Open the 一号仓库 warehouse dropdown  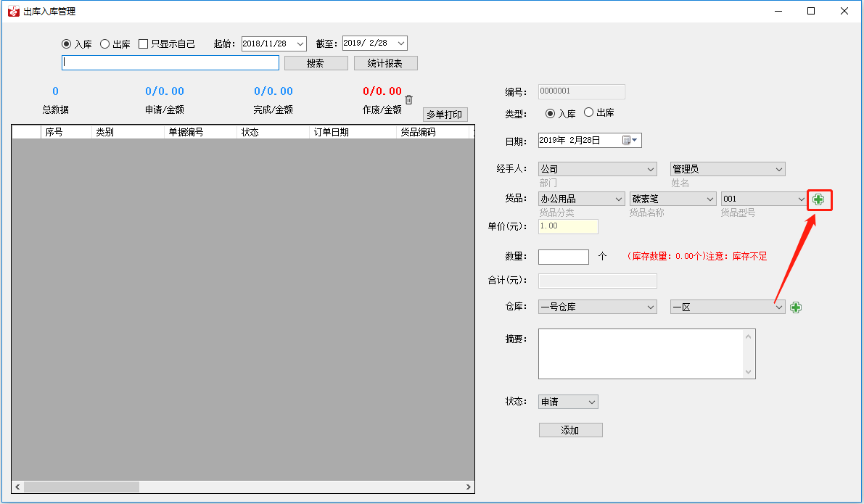click(x=597, y=307)
